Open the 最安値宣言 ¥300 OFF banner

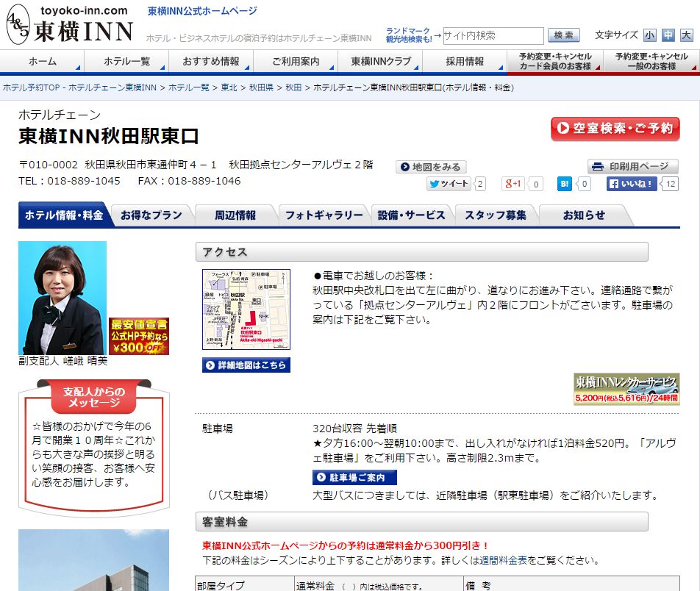(139, 336)
